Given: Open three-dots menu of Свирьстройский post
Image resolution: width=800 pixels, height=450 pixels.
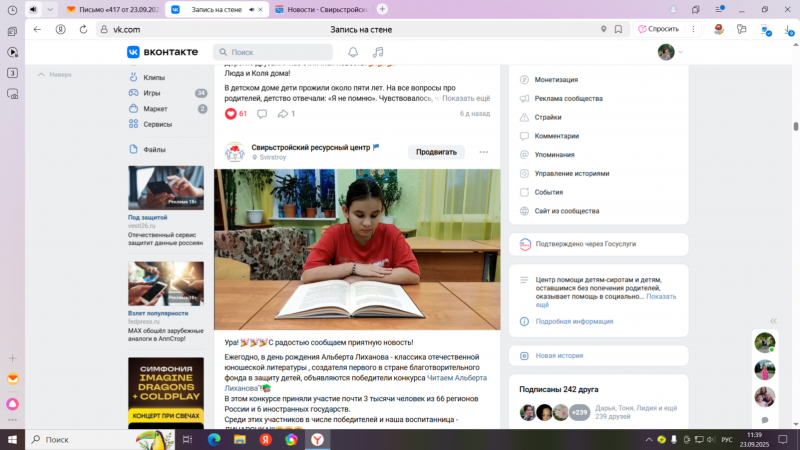Looking at the screenshot, I should [x=483, y=152].
